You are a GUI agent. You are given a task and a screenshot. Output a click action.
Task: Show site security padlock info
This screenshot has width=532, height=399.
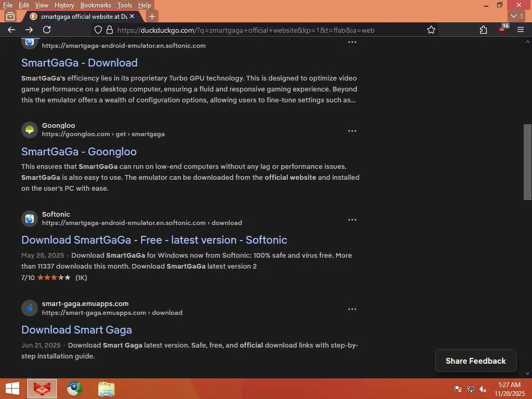[109, 30]
